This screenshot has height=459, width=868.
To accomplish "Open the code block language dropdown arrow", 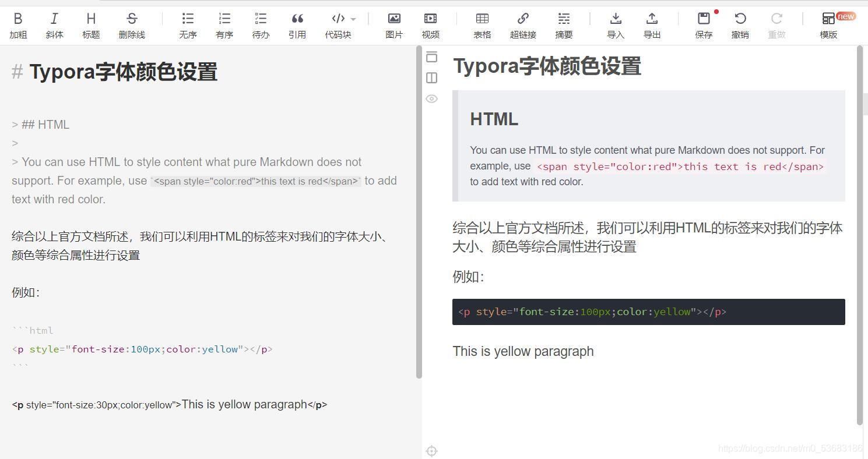I will [353, 19].
